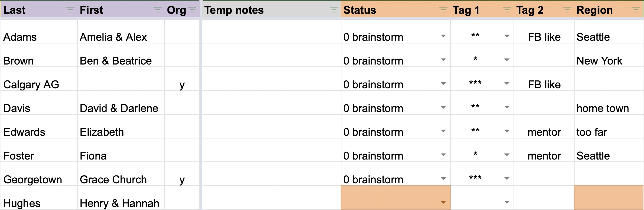Image resolution: width=644 pixels, height=210 pixels.
Task: Open the filter icon on the First column
Action: (157, 10)
